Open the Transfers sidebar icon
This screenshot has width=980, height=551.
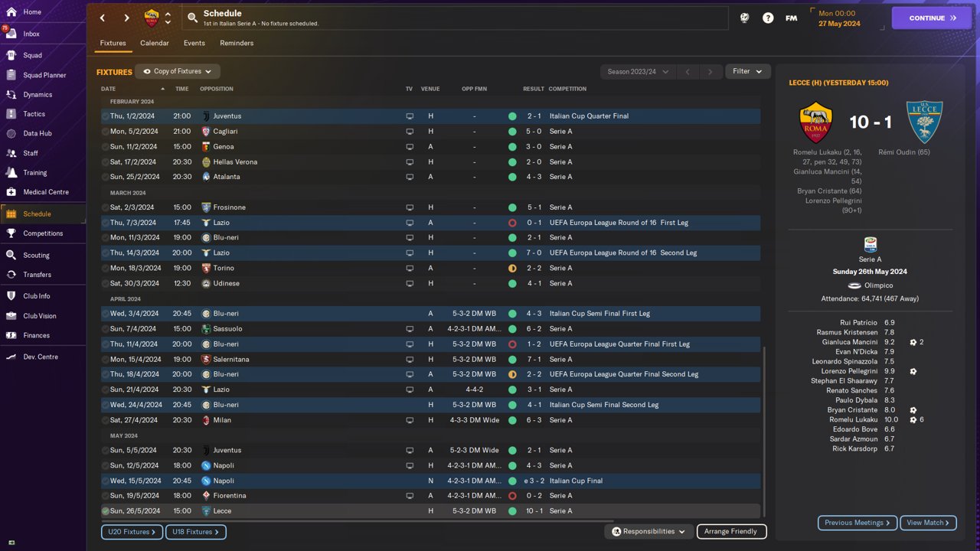(x=11, y=275)
